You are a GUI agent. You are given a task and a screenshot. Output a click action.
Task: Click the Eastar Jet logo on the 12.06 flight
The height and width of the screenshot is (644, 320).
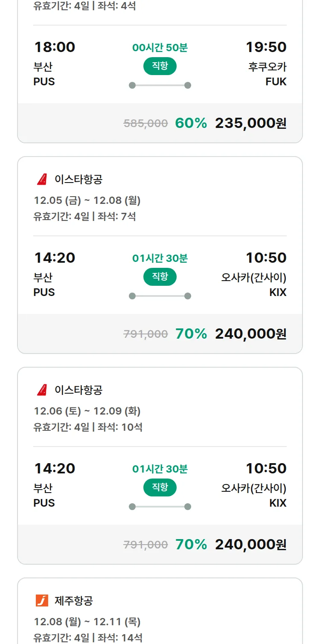point(42,390)
